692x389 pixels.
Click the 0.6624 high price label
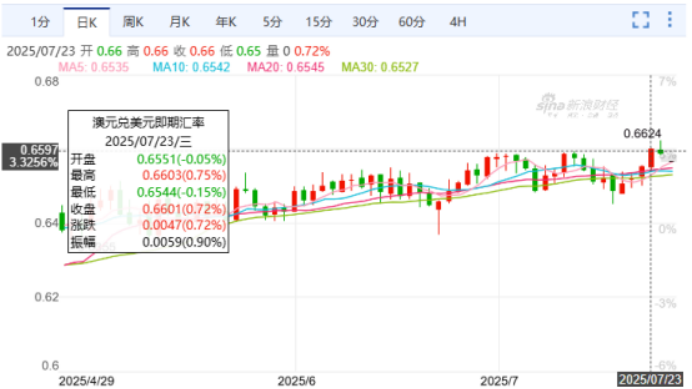(642, 133)
